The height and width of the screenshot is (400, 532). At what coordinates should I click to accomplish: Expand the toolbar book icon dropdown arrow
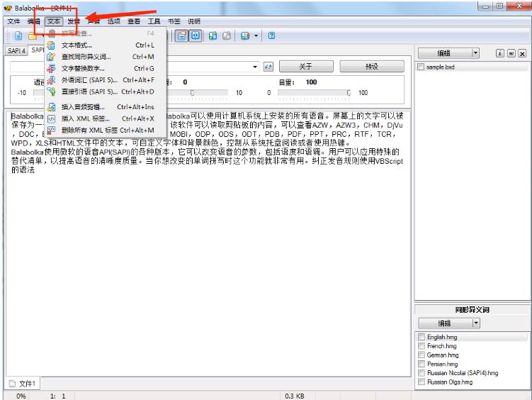[256, 35]
